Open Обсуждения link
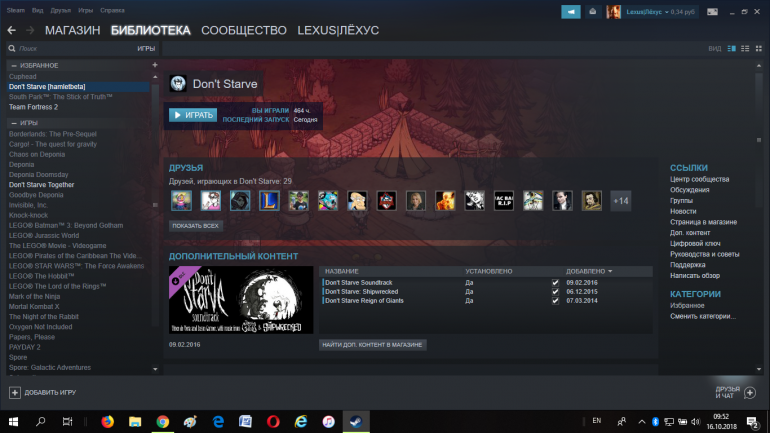Image resolution: width=770 pixels, height=433 pixels. (689, 190)
